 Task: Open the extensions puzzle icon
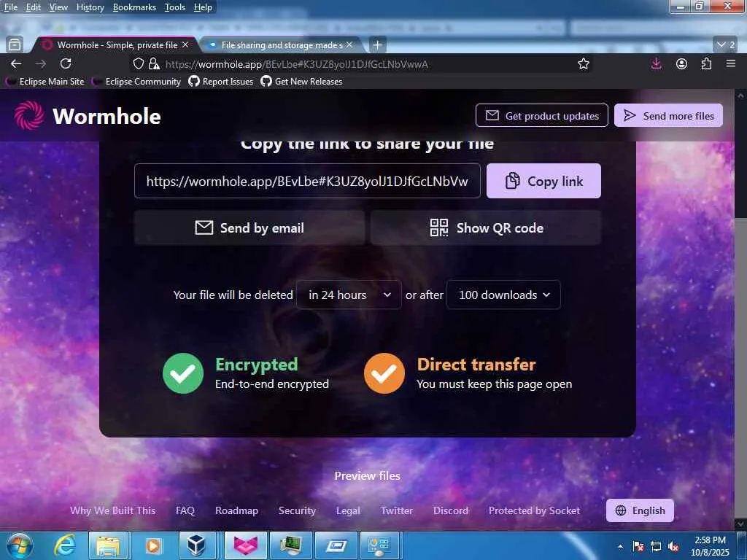[706, 64]
